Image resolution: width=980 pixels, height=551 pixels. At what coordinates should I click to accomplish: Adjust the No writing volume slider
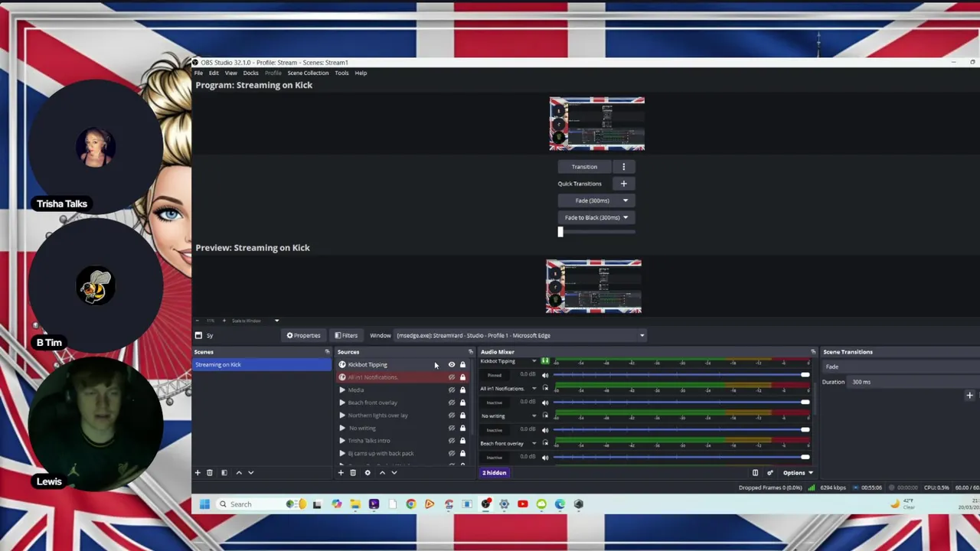tap(681, 430)
